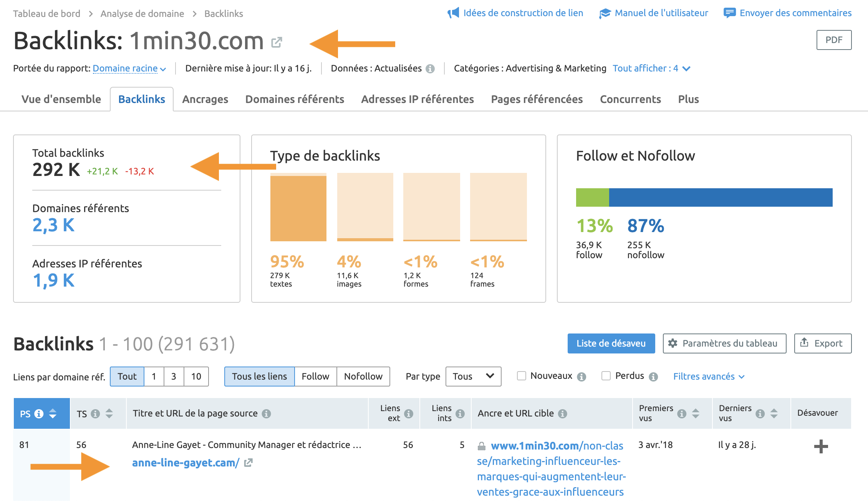Image resolution: width=868 pixels, height=501 pixels.
Task: Open the Plus tab menu
Action: 688,99
